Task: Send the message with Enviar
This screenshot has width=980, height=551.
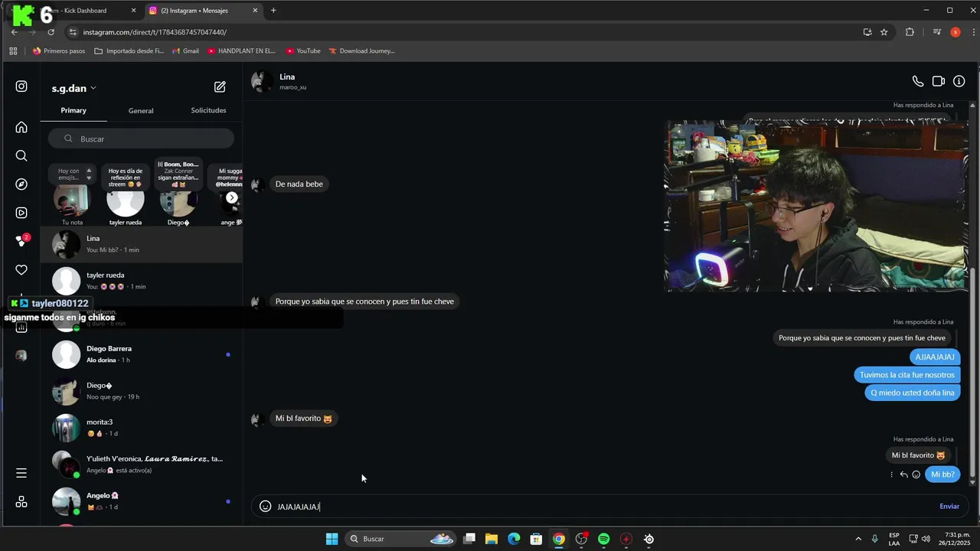Action: point(949,506)
